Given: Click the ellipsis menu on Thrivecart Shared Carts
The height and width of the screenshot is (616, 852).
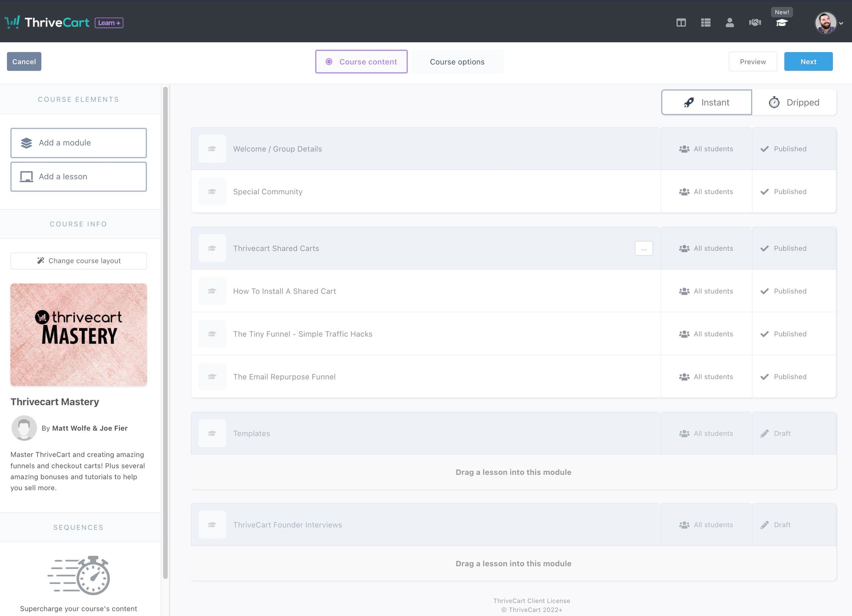Looking at the screenshot, I should (x=644, y=248).
